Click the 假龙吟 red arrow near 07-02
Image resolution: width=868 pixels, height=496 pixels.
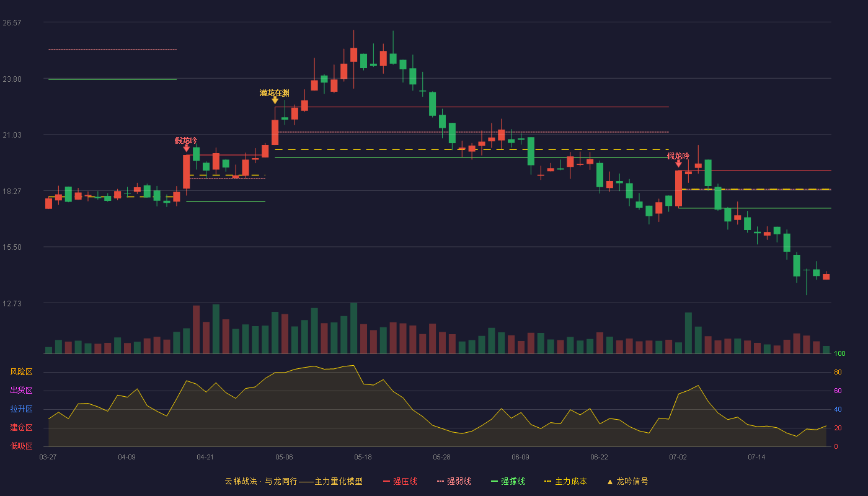pyautogui.click(x=678, y=163)
